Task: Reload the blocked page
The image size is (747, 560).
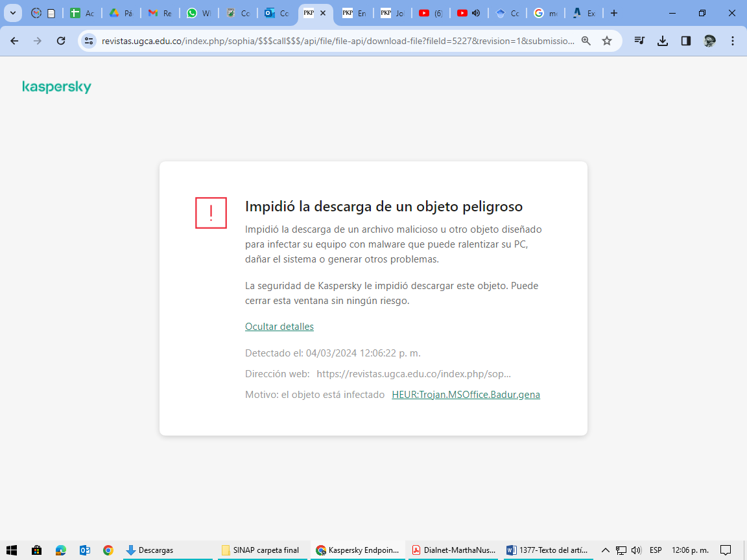Action: click(61, 41)
